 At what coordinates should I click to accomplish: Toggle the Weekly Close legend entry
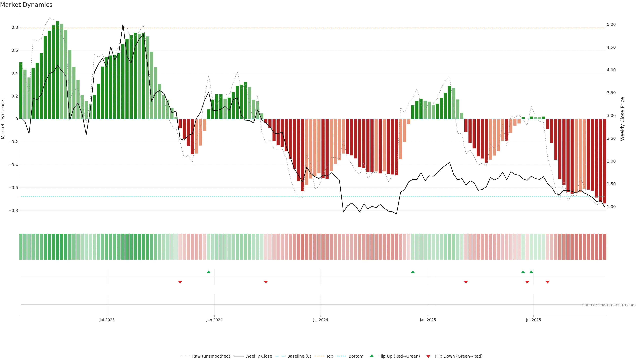pos(258,356)
